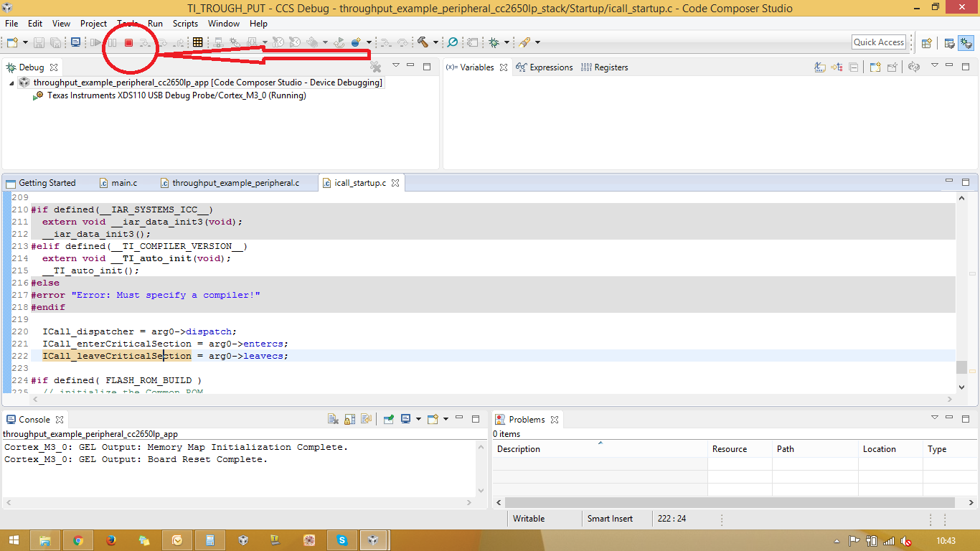Click the grid-shaped toolbar icon

pyautogui.click(x=198, y=43)
